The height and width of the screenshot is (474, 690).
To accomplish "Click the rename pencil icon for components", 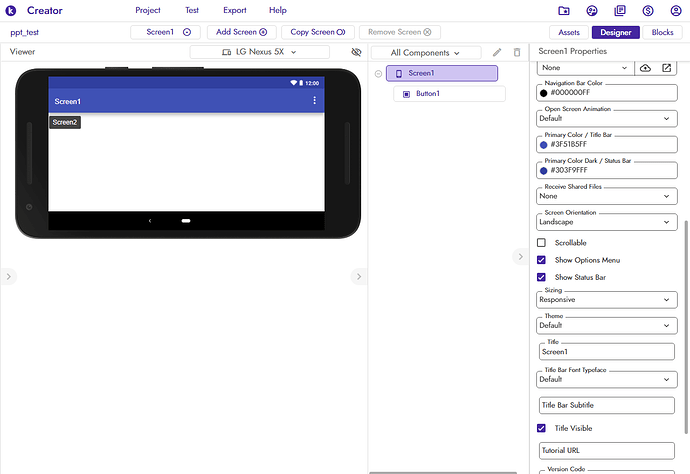I will point(497,52).
